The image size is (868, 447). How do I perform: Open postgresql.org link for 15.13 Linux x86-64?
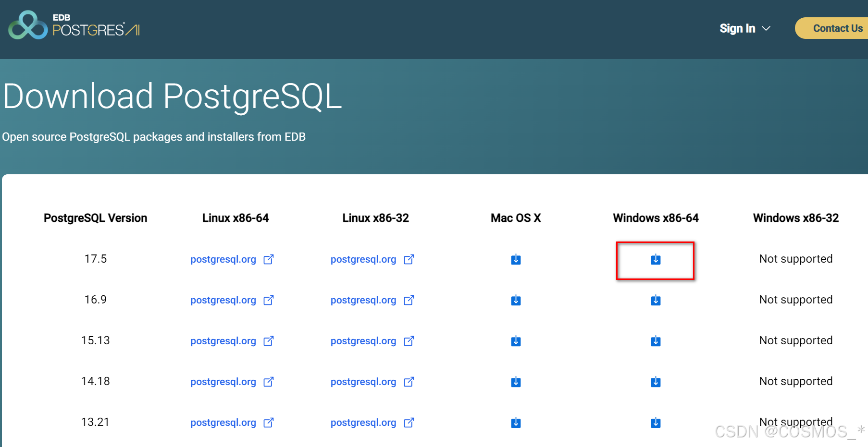232,341
